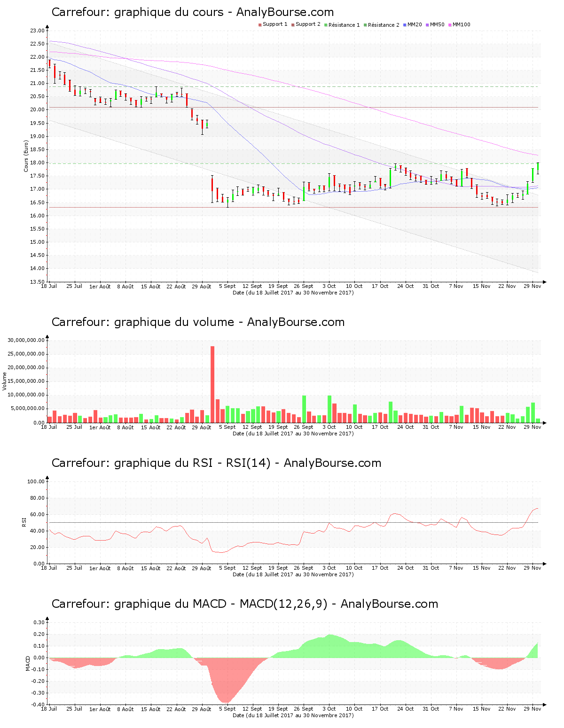
Task: Click "7 Nov" date on RSI chart axis
Action: tap(456, 568)
